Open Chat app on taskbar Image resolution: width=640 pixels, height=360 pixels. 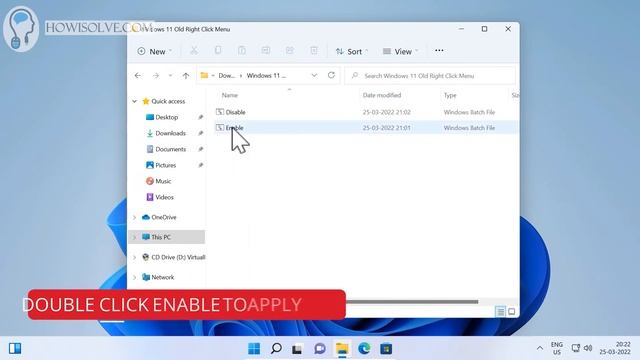(320, 349)
